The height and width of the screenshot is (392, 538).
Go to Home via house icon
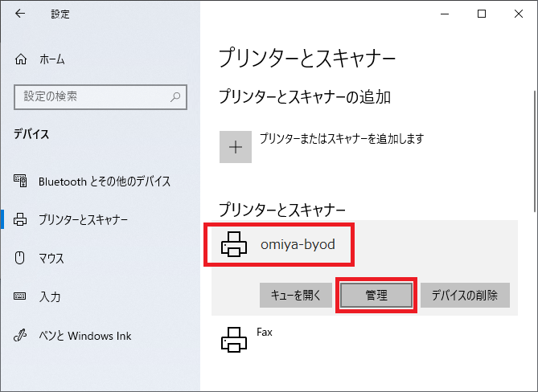click(x=22, y=59)
